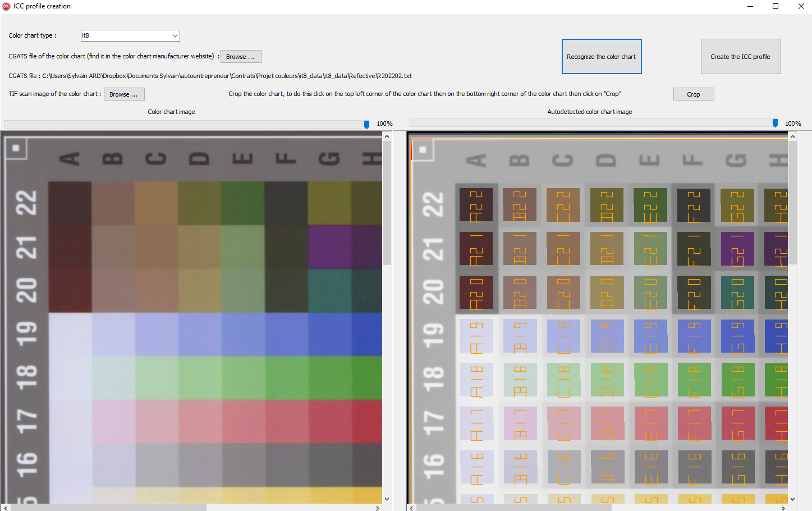Image resolution: width=812 pixels, height=511 pixels.
Task: Click the corner square marker in left chart image
Action: coord(16,148)
